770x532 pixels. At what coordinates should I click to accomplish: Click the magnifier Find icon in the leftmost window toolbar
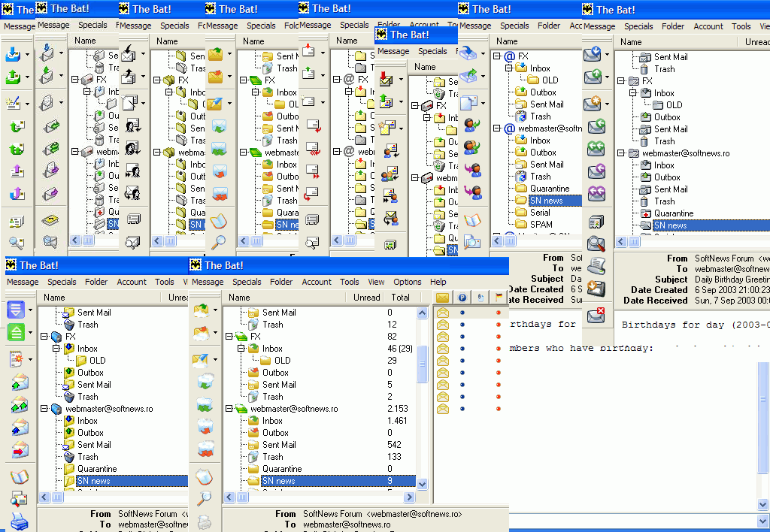point(17,243)
